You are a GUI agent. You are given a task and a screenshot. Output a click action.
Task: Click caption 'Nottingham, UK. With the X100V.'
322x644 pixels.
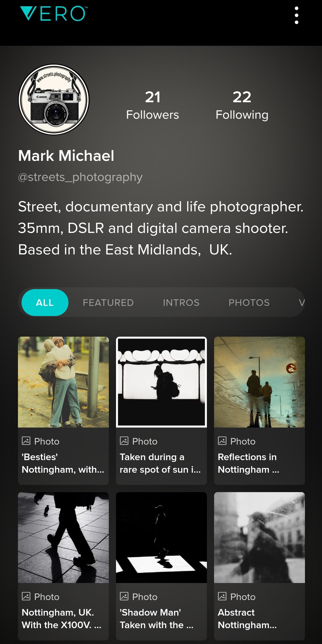coord(61,619)
